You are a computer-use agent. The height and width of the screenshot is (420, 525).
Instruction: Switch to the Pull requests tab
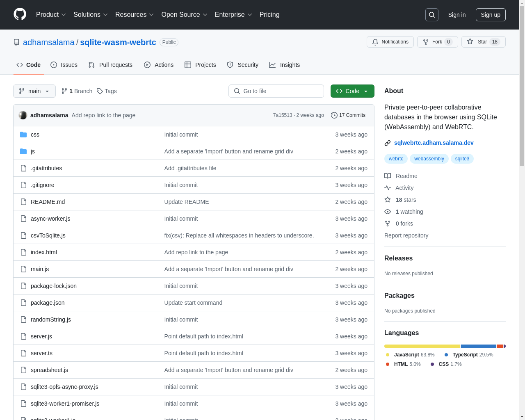[110, 65]
